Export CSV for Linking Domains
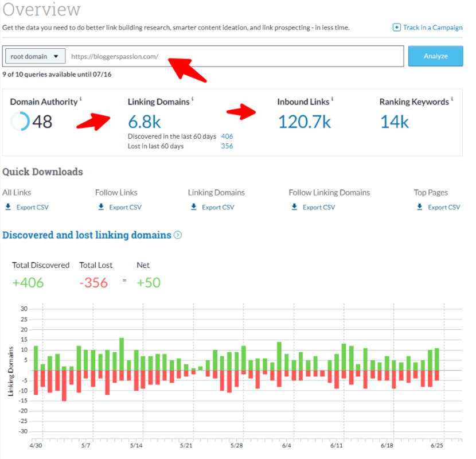The width and height of the screenshot is (476, 459). coord(218,207)
